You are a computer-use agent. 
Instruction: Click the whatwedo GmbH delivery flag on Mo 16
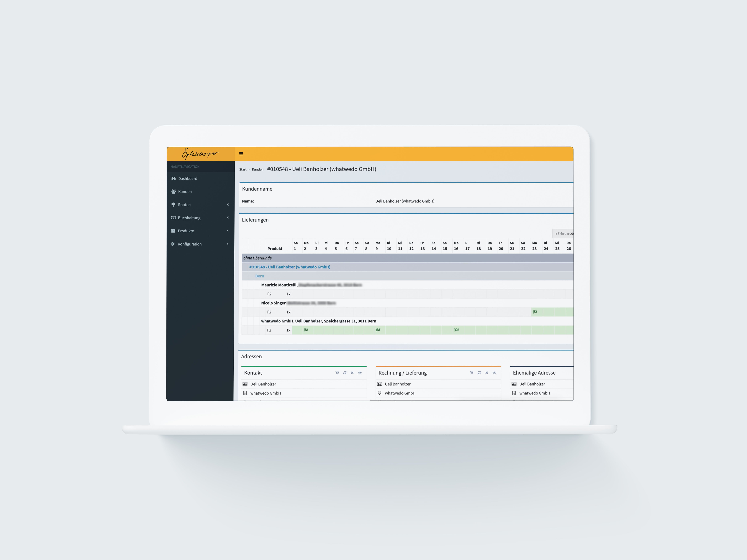[x=457, y=330]
